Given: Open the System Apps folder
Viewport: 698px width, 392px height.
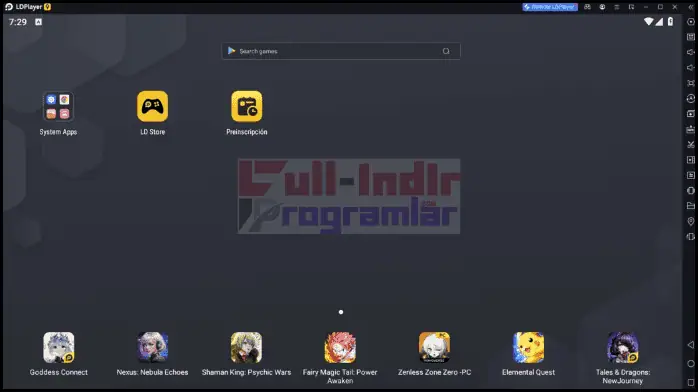Looking at the screenshot, I should (58, 106).
